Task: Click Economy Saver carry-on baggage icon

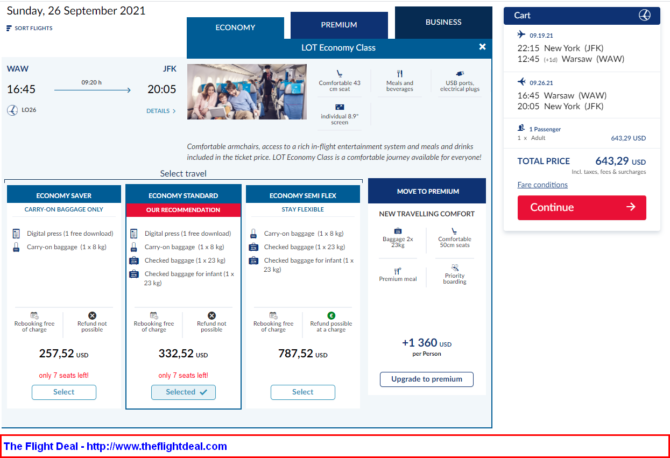Action: click(x=16, y=247)
